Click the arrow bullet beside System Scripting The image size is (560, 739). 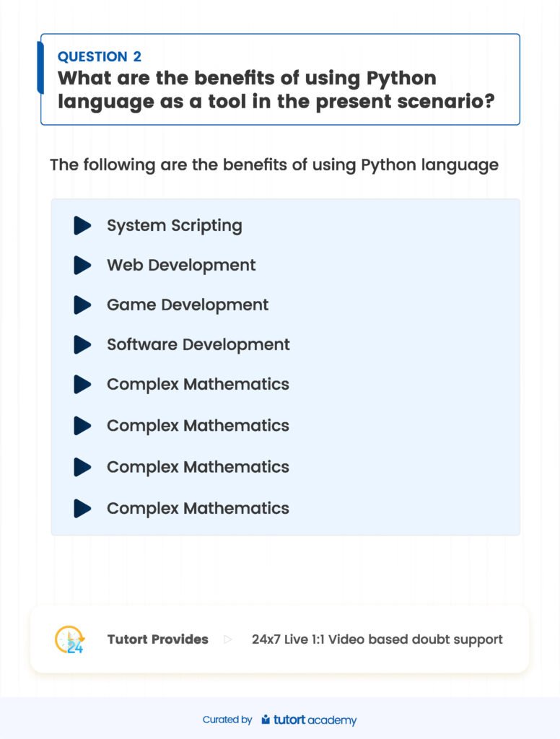82,225
